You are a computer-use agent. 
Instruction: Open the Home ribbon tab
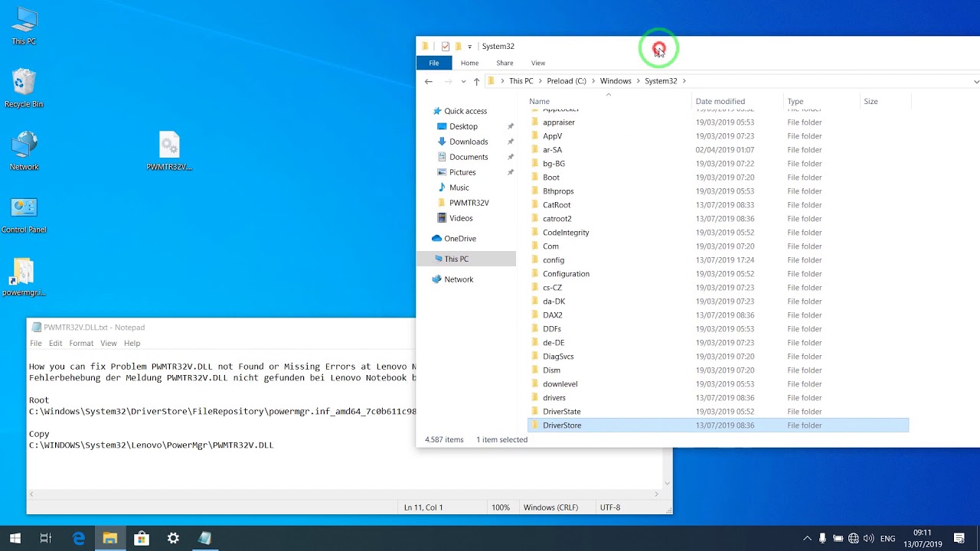pos(469,63)
